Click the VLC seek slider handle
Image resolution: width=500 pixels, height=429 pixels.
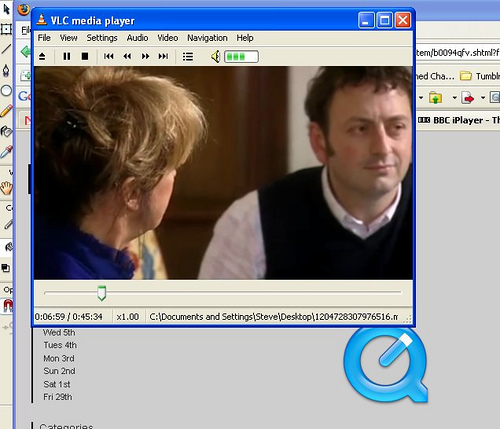point(102,293)
